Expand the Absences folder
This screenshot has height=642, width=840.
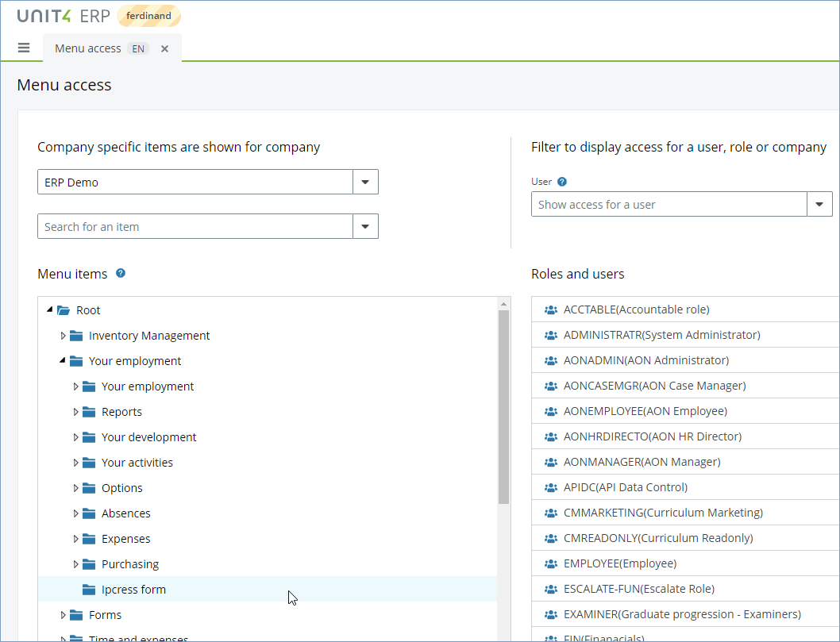[76, 513]
